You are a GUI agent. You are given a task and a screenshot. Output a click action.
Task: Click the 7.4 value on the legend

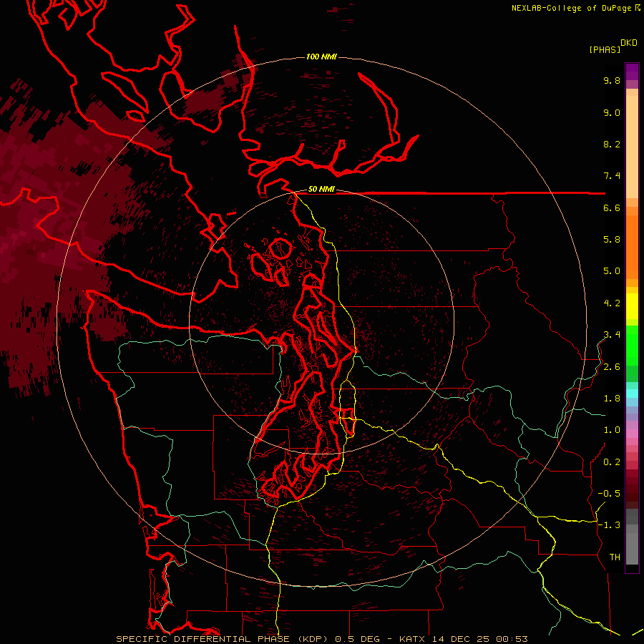point(612,176)
